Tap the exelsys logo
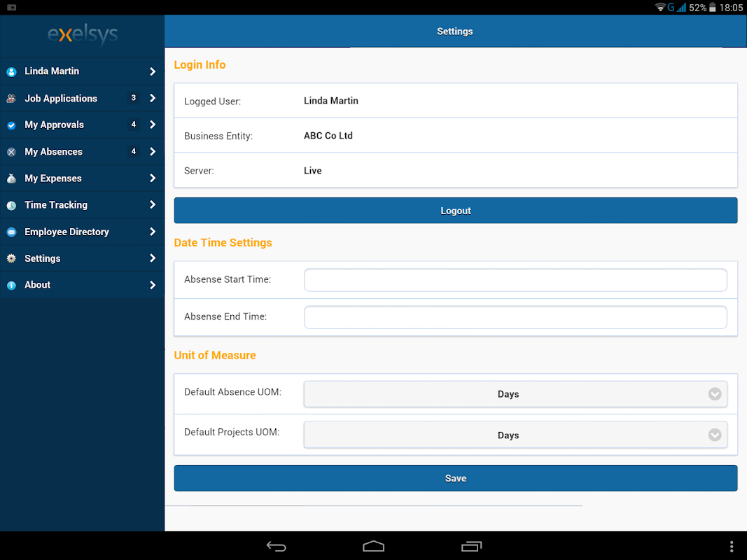Viewport: 747px width, 560px height. (x=83, y=35)
